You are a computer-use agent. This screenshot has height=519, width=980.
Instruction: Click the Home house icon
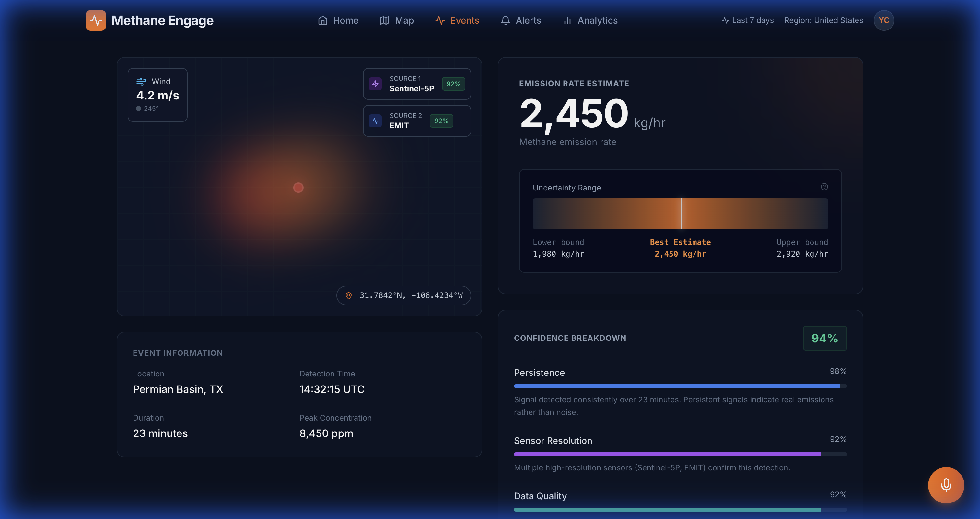click(x=322, y=20)
